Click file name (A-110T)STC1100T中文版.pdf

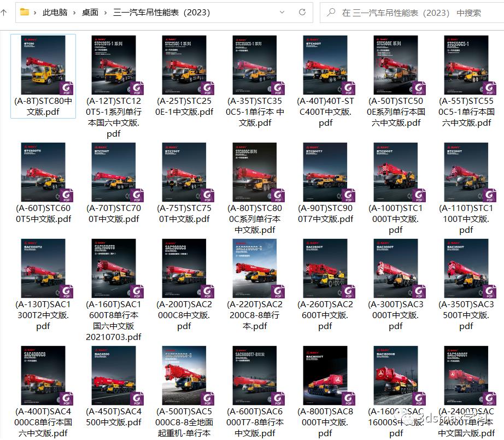[x=466, y=219]
